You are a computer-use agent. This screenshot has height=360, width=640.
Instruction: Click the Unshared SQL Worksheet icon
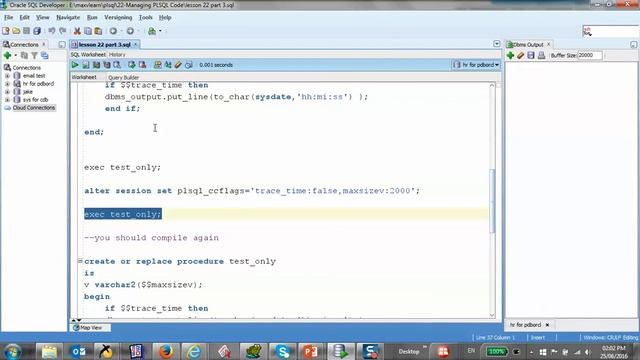tap(158, 65)
